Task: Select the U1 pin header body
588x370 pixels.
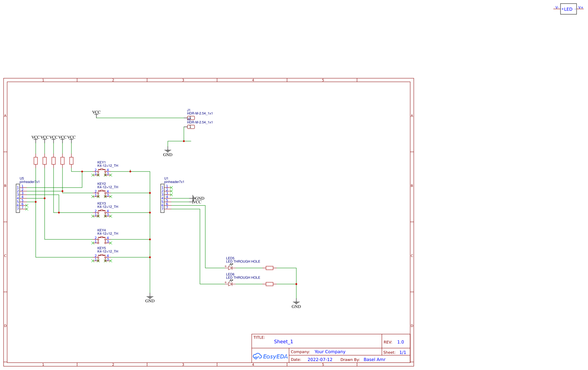Action: (162, 198)
